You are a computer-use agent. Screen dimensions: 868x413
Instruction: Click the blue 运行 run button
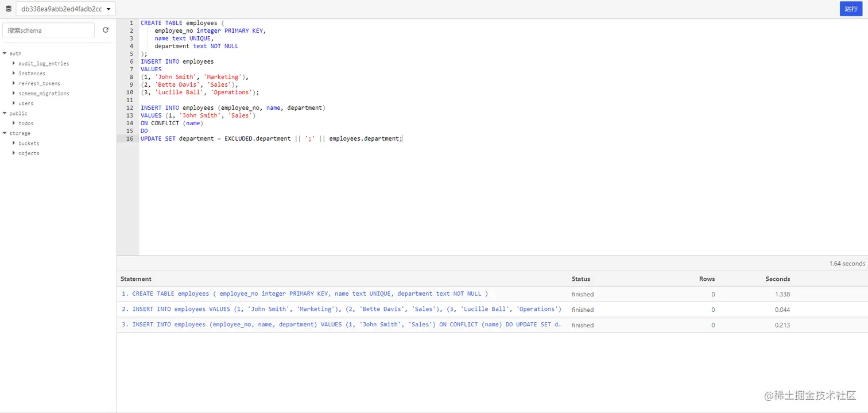[x=851, y=9]
